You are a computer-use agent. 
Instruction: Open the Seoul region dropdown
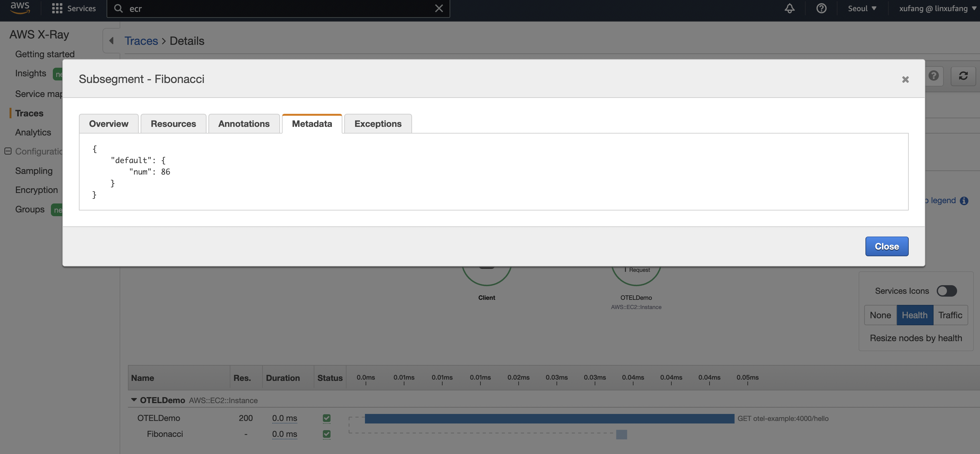pyautogui.click(x=862, y=8)
